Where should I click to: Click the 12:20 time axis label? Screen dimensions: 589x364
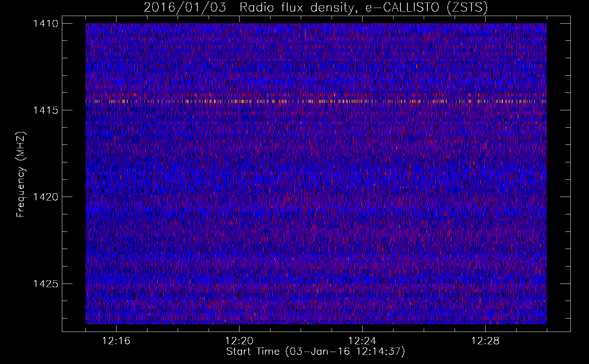pos(239,341)
